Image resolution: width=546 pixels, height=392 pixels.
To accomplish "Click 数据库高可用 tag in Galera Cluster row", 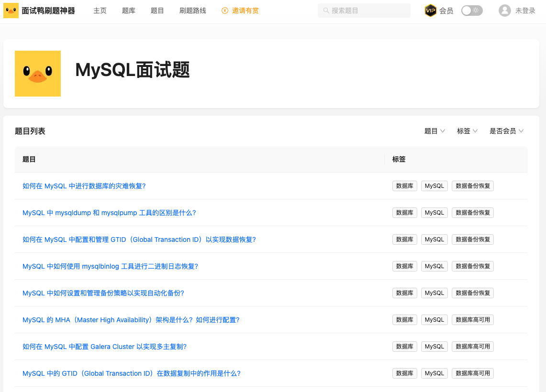I will tap(472, 347).
